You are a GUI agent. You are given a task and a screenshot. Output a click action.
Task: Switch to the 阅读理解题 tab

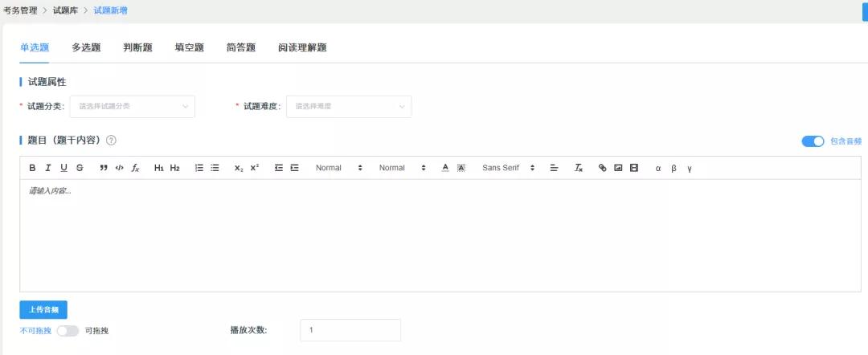point(302,47)
